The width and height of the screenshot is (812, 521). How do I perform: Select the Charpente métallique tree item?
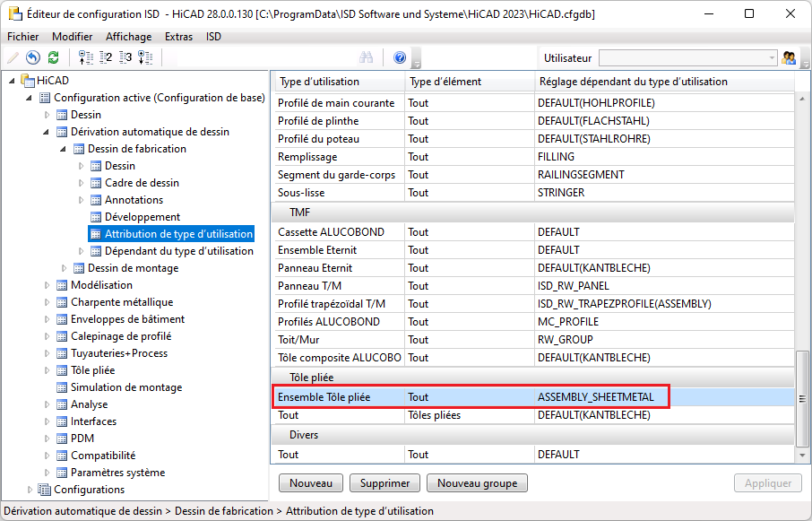[122, 302]
